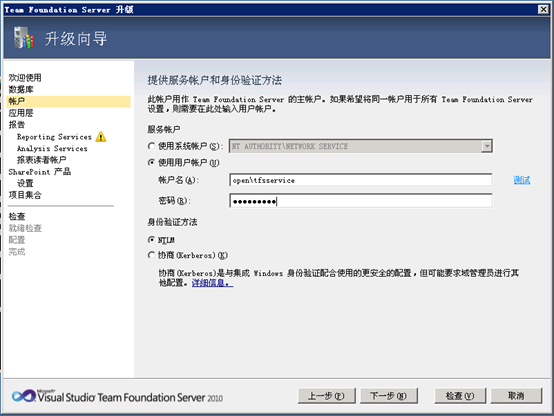The height and width of the screenshot is (416, 554).
Task: Choose 协商 (Kerberos) authentication
Action: [x=151, y=255]
